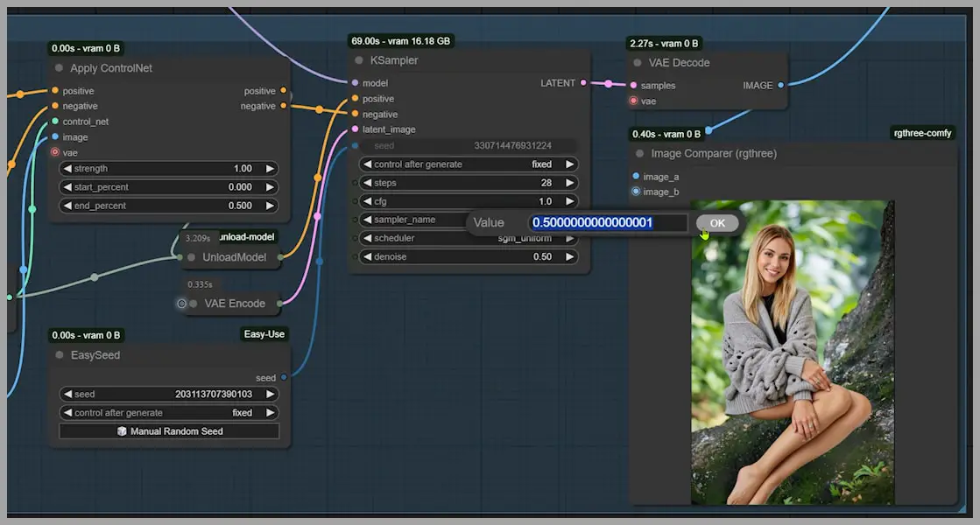Click the Manual Random Seed button

click(x=169, y=431)
